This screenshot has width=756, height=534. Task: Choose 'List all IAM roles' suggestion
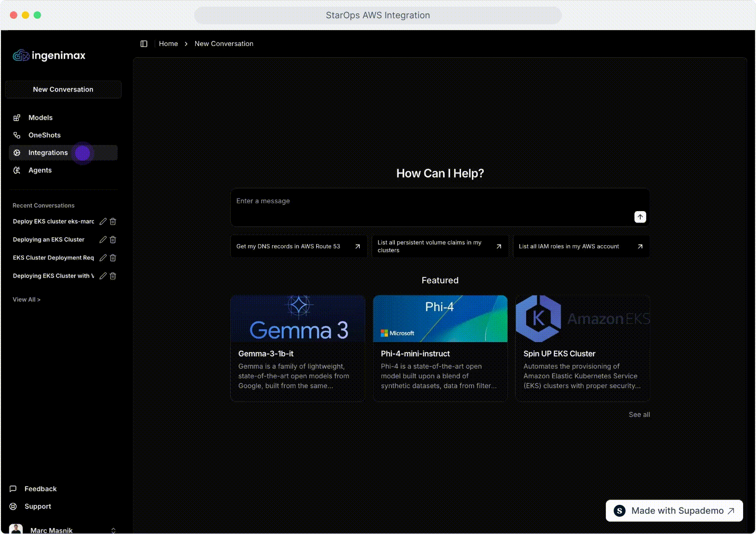(581, 246)
